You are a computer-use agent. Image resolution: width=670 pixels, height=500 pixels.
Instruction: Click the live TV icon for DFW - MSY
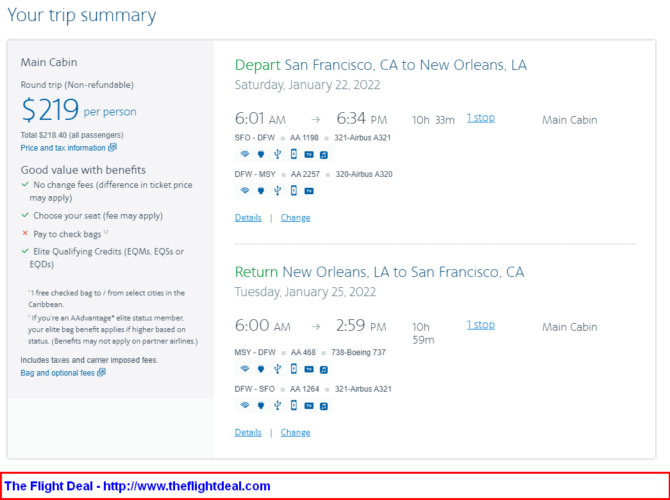(309, 191)
